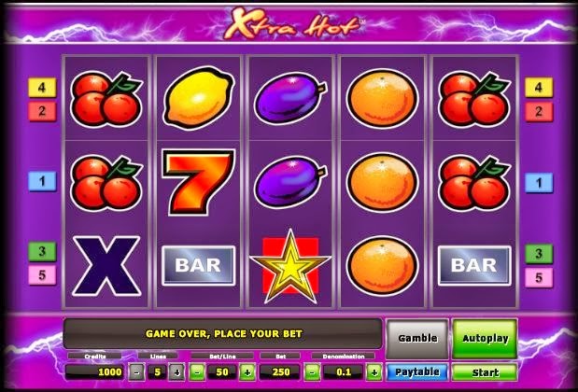
Task: Click the purple X symbol
Action: pyautogui.click(x=106, y=266)
